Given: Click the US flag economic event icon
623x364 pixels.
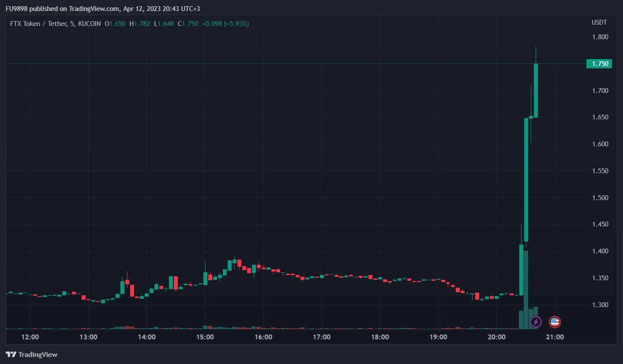Looking at the screenshot, I should [x=555, y=322].
